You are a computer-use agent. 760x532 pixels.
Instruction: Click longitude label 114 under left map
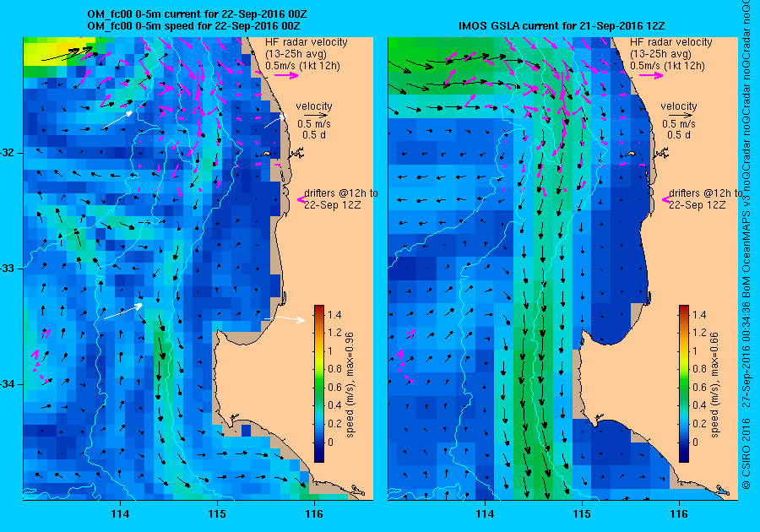[x=120, y=514]
